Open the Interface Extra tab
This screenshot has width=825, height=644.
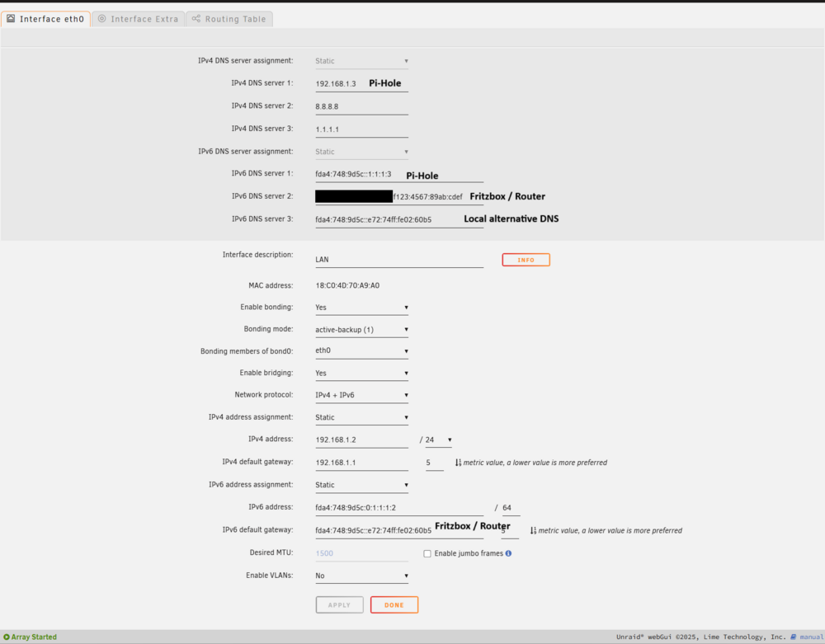tap(139, 19)
